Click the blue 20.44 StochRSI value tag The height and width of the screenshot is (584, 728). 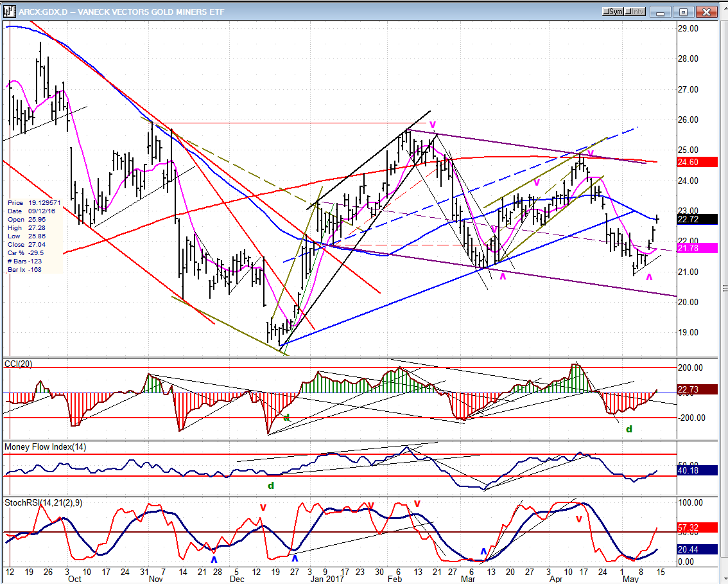point(696,549)
